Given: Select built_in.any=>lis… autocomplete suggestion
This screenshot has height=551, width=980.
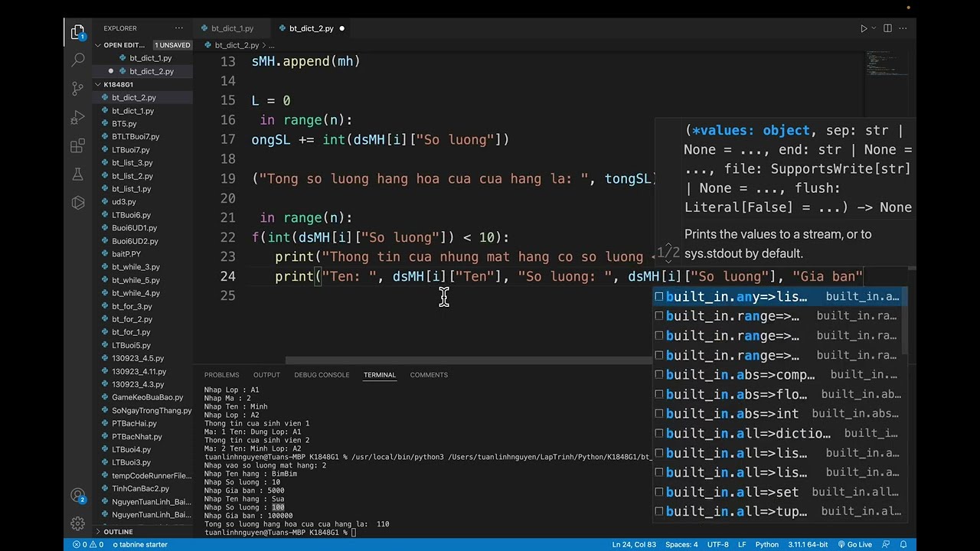Looking at the screenshot, I should click(779, 297).
